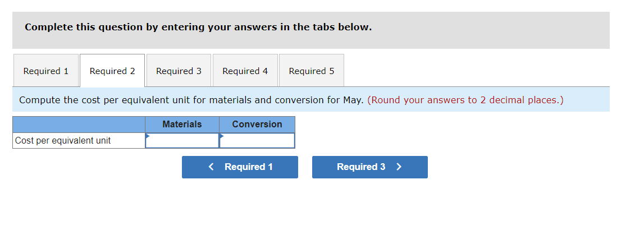Switch to the Required 1 tab
644x230 pixels.
46,71
